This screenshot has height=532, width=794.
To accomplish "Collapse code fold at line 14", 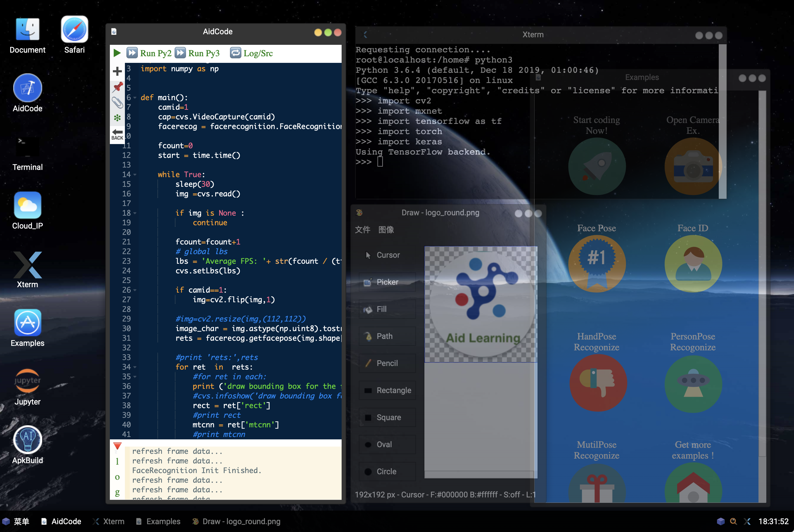I will [135, 175].
